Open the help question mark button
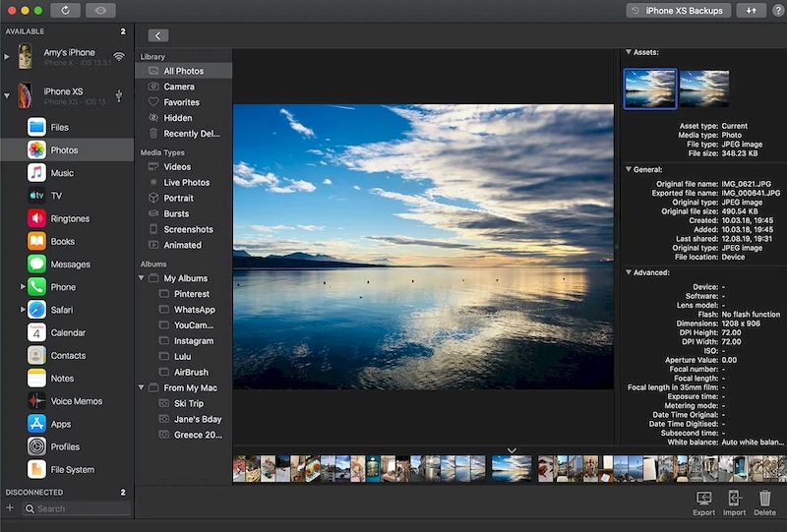Screen dimensions: 787x532 point(777,11)
